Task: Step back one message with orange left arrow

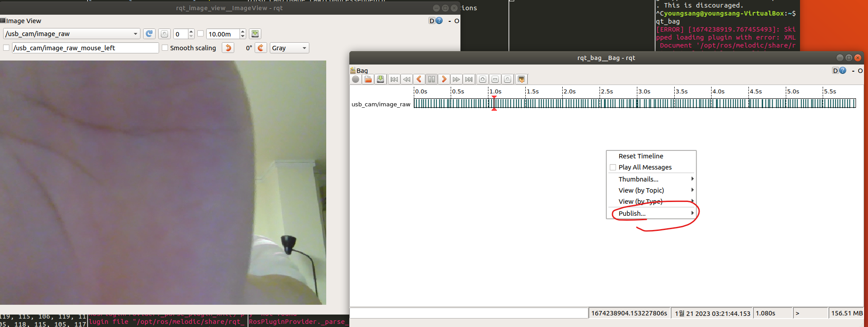Action: 419,79
